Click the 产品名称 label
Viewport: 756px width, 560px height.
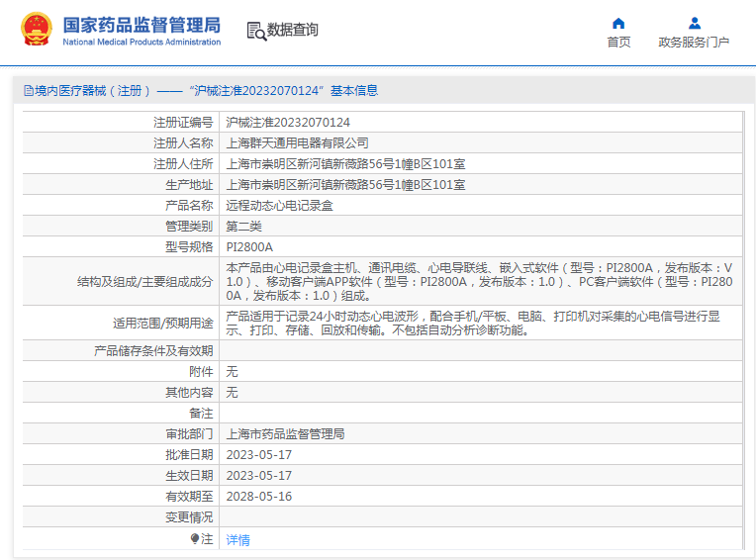tap(189, 206)
